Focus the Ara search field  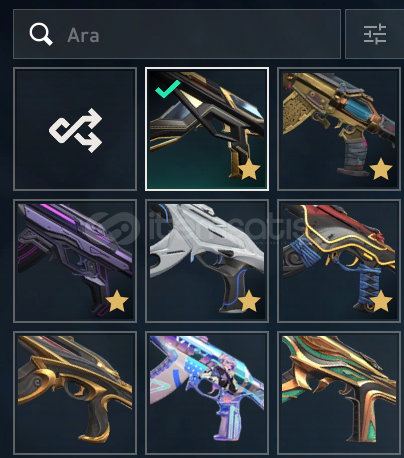click(x=177, y=34)
